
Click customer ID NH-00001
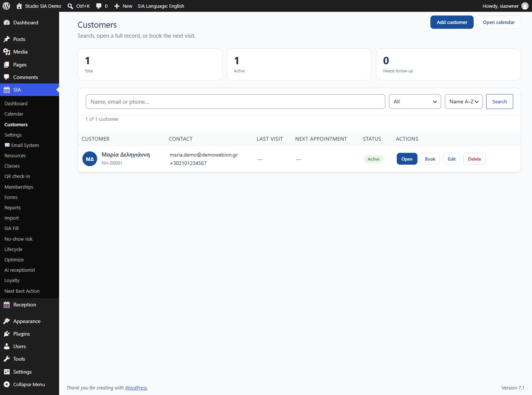pos(112,163)
